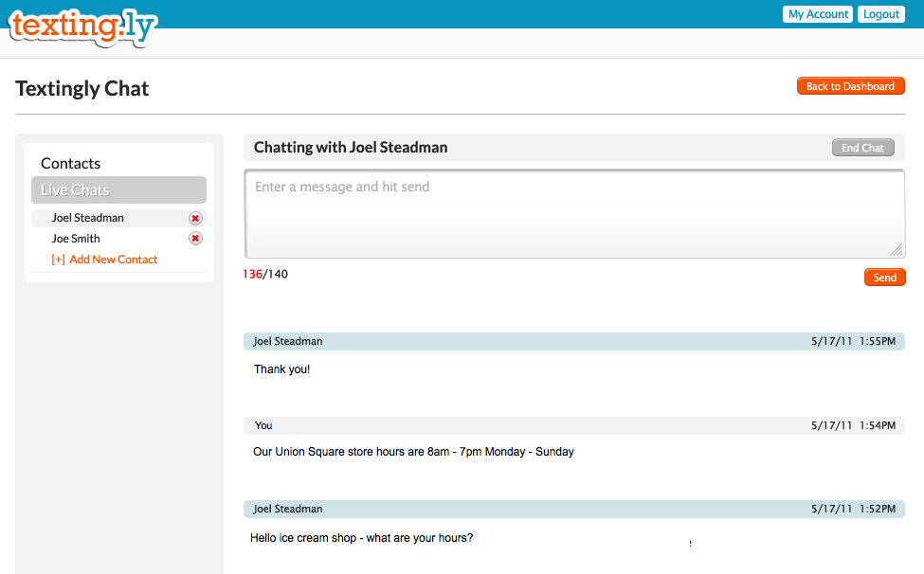This screenshot has width=924, height=574.
Task: Click the 1:55PM message header from Joel
Action: click(574, 341)
